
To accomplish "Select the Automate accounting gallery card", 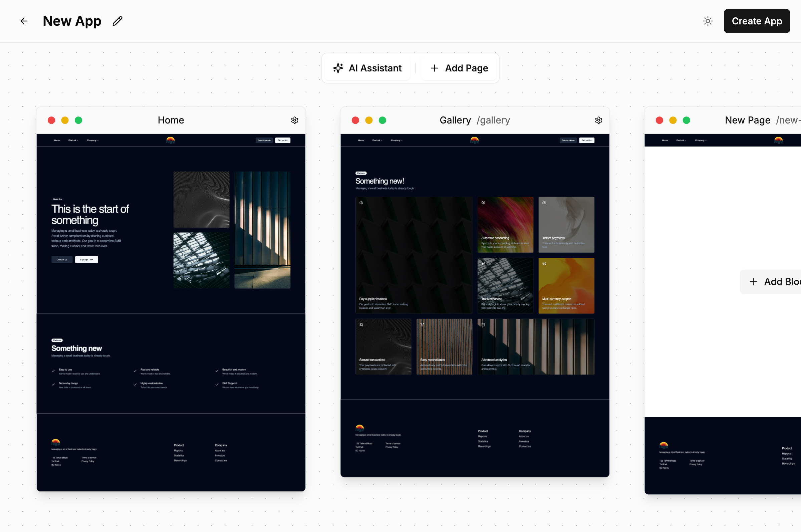I will (x=505, y=225).
